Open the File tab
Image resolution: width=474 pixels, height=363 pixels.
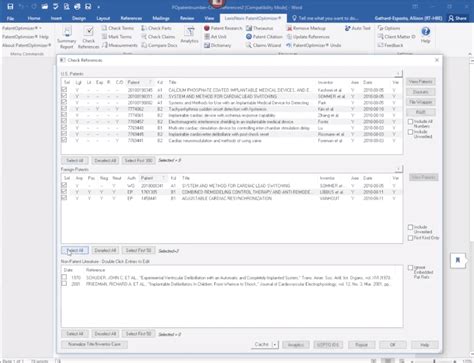[10, 18]
